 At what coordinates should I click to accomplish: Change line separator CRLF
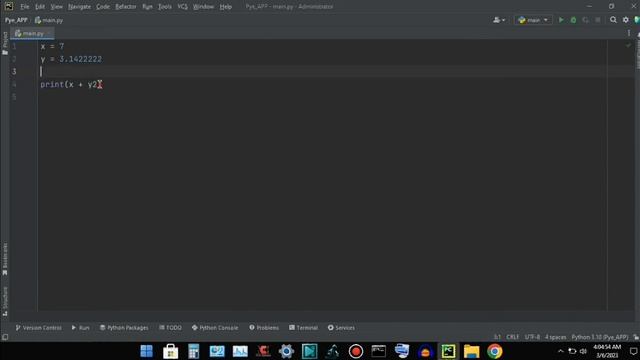tap(512, 337)
